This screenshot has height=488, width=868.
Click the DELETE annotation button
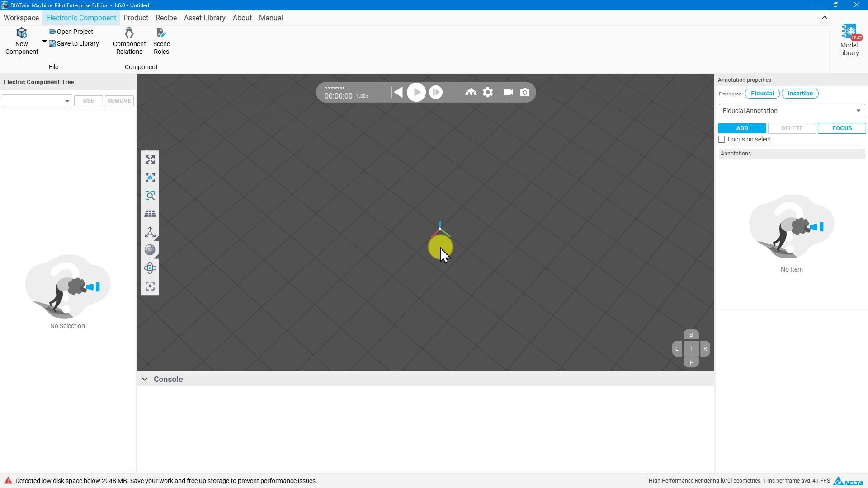tap(792, 128)
